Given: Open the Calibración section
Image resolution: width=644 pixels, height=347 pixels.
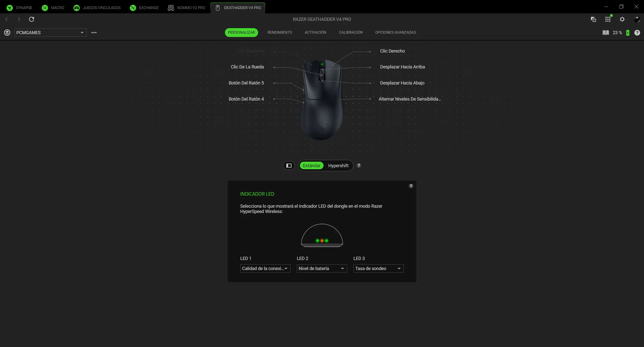Looking at the screenshot, I should [x=351, y=32].
